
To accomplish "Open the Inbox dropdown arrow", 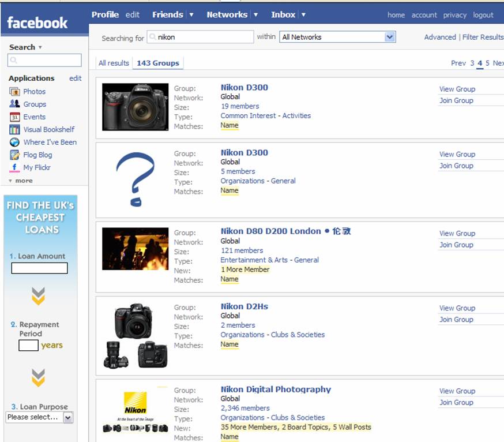I will [x=303, y=15].
